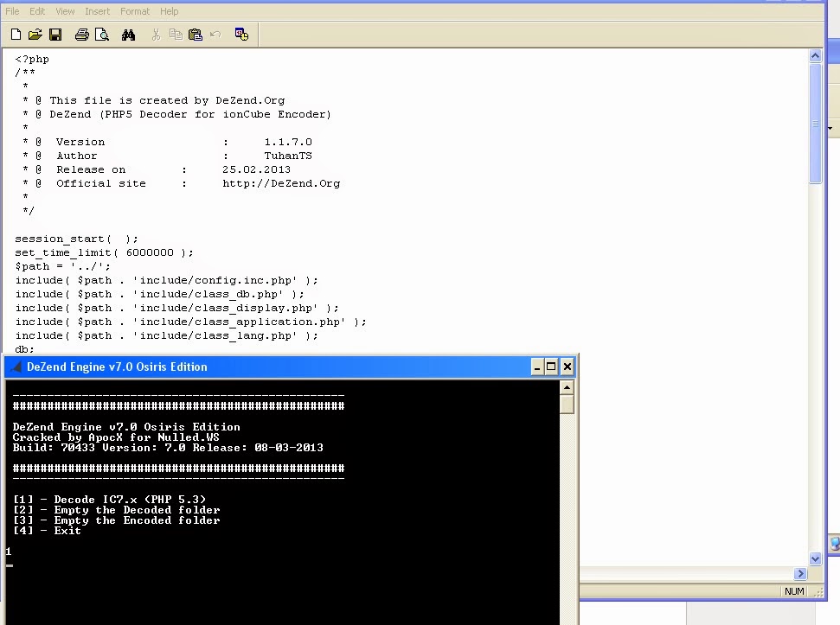
Task: Click the Find binoculars icon
Action: (128, 35)
